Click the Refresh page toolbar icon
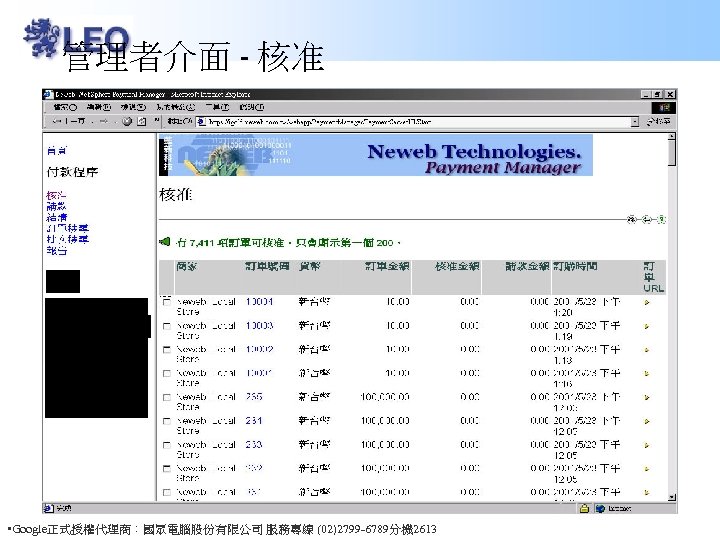 (142, 121)
